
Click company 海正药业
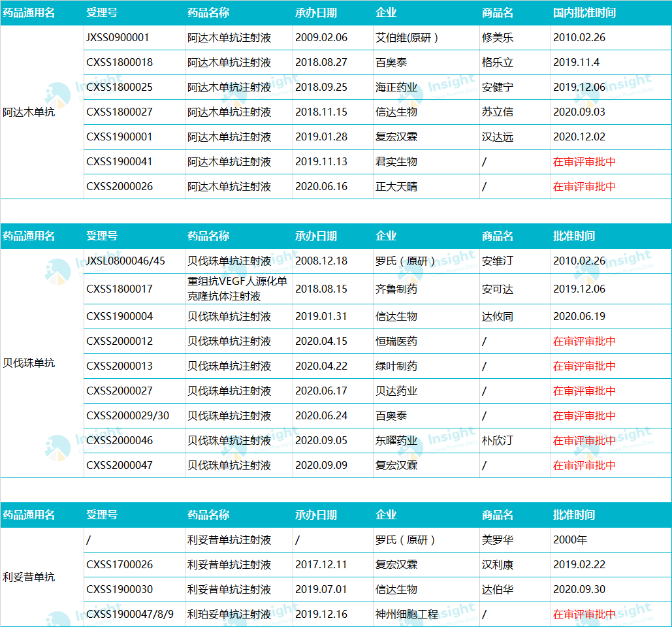(x=396, y=88)
